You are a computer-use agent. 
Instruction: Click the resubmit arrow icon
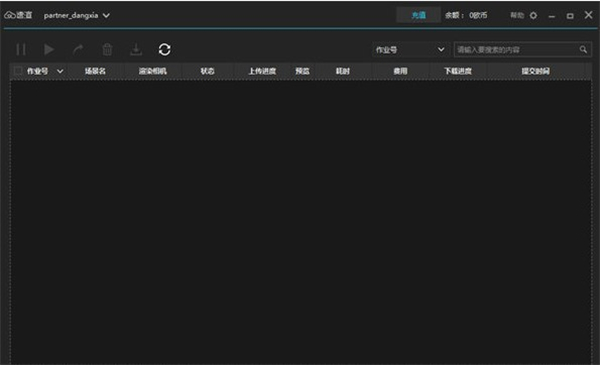tap(78, 50)
